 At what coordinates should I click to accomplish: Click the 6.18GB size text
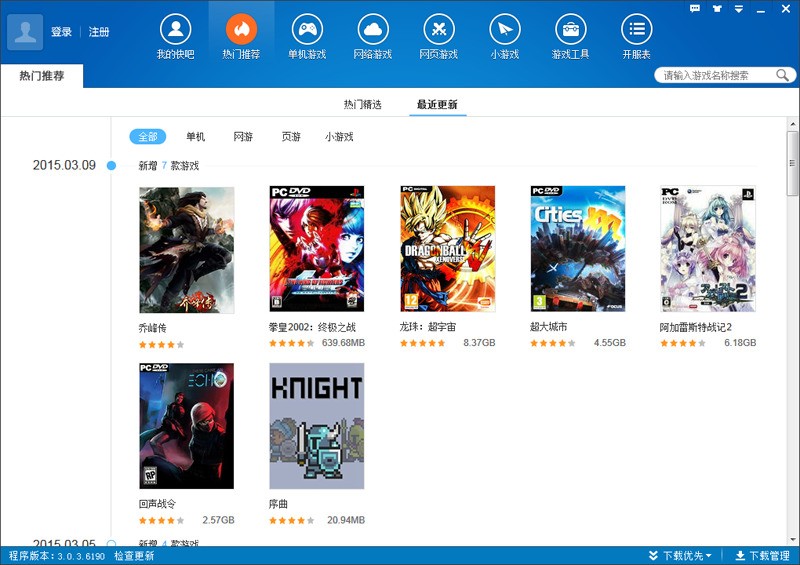pos(740,343)
